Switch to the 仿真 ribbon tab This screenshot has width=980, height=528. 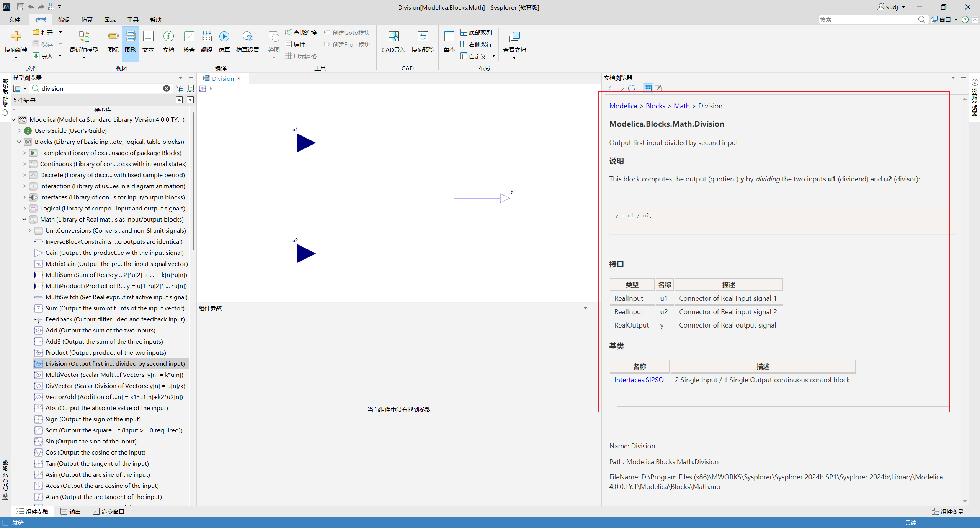tap(87, 20)
